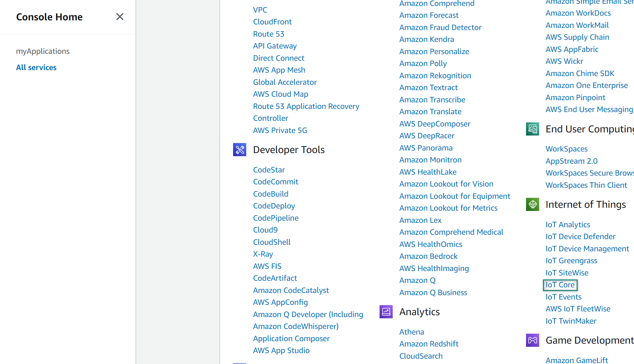
Task: Open the IoT Core service link
Action: (x=560, y=285)
